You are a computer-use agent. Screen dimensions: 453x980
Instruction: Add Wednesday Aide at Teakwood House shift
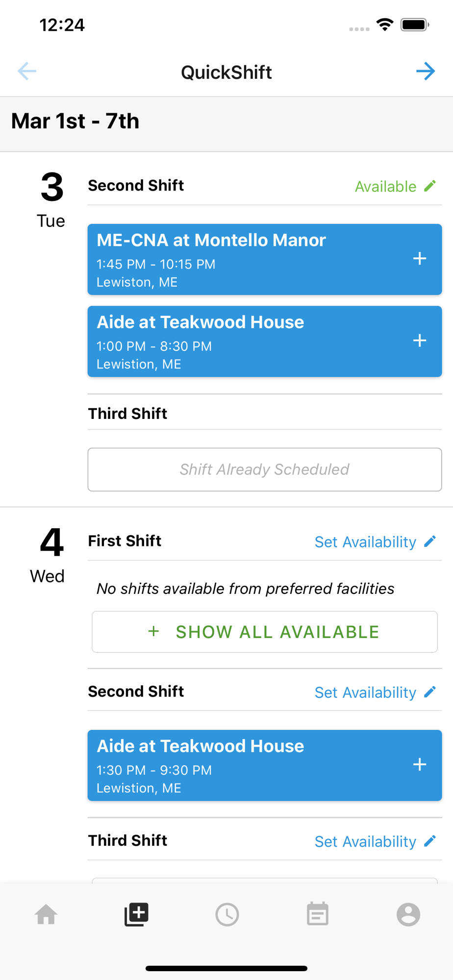coord(420,764)
